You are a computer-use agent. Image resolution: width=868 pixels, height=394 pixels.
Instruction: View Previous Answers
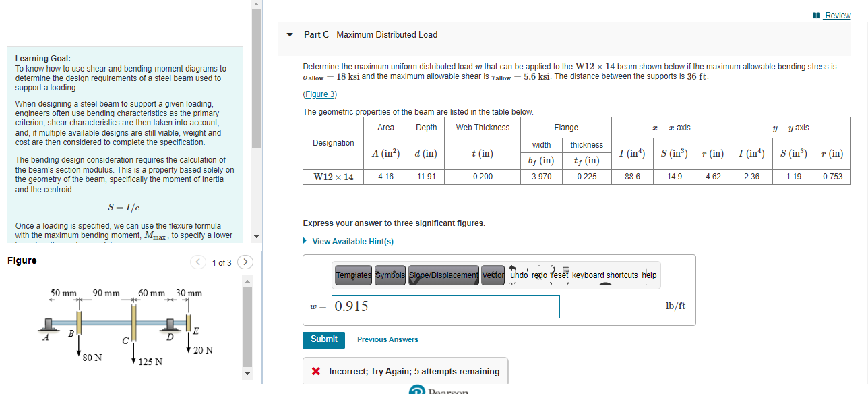387,339
